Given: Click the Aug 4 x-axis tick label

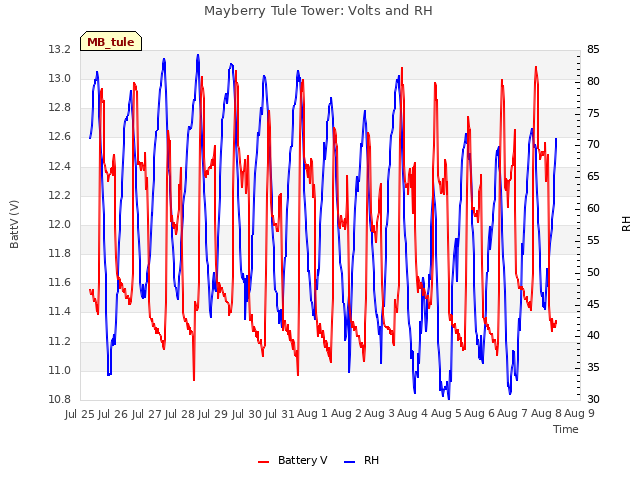Looking at the screenshot, I should click(x=413, y=413).
